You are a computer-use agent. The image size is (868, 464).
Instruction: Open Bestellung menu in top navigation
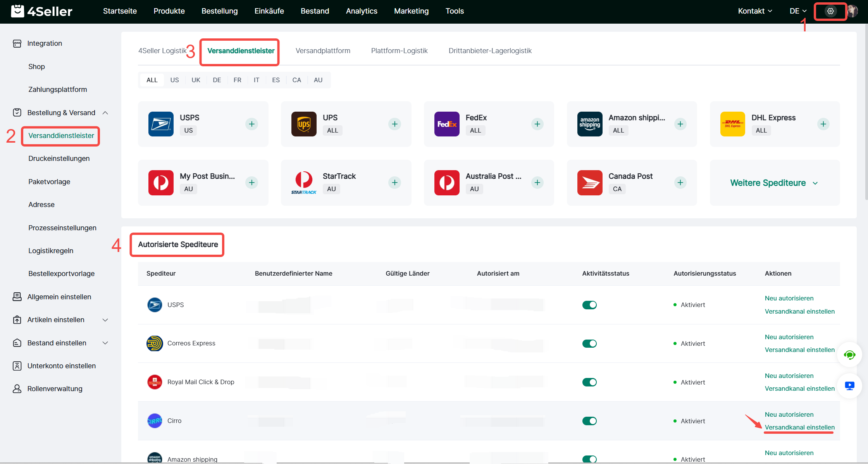coord(219,11)
